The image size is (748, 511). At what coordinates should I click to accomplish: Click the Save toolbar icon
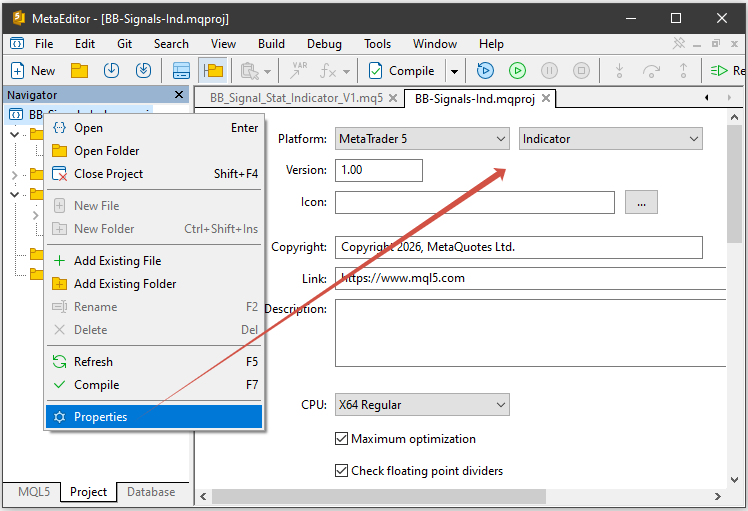[111, 71]
